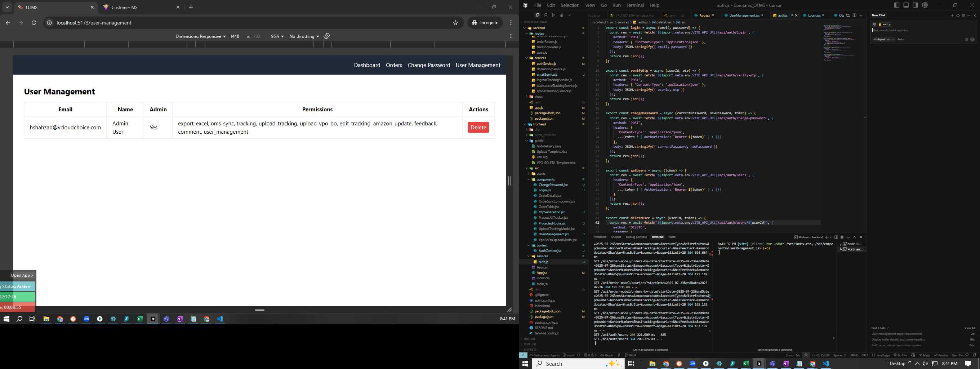
Task: Open Change Password in OTMS navbar
Action: click(429, 65)
